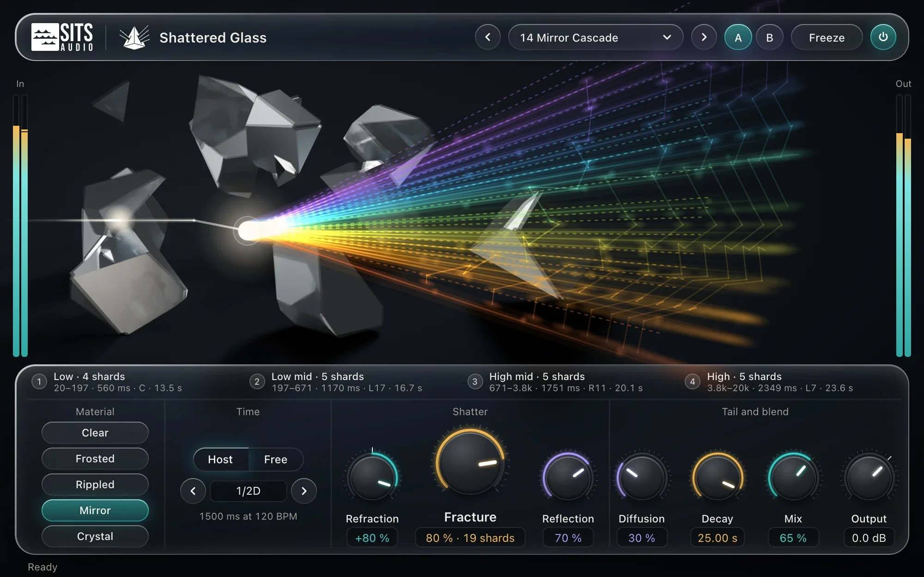Click '1500 ms at 120 BPM' text
Image resolution: width=924 pixels, height=577 pixels.
coord(249,516)
